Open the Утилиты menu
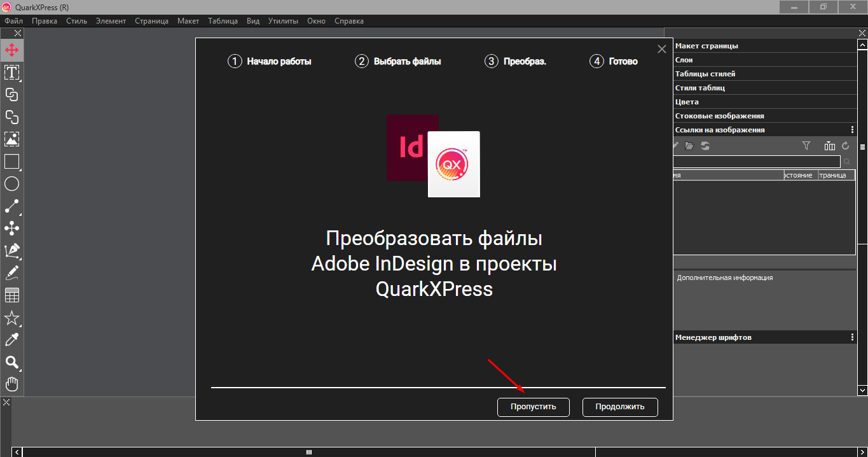868x457 pixels. 283,21
